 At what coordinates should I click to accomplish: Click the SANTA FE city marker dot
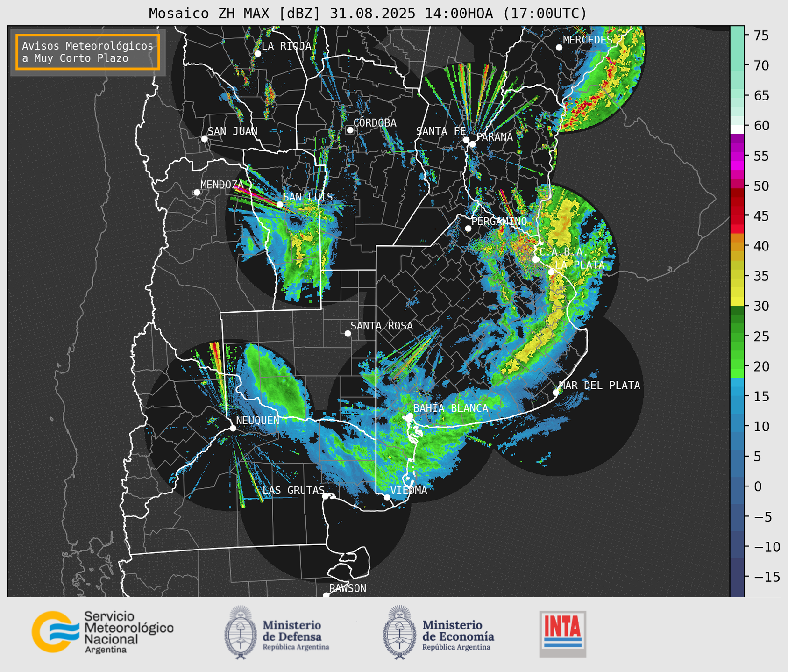[x=466, y=140]
